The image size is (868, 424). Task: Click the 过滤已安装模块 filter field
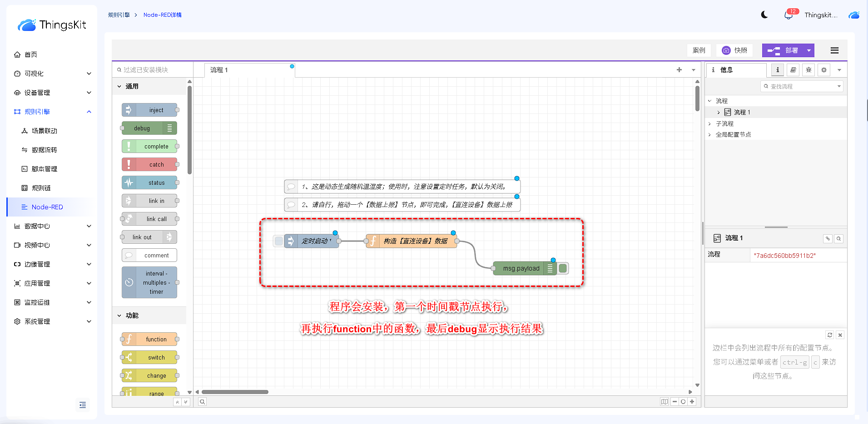pos(152,70)
